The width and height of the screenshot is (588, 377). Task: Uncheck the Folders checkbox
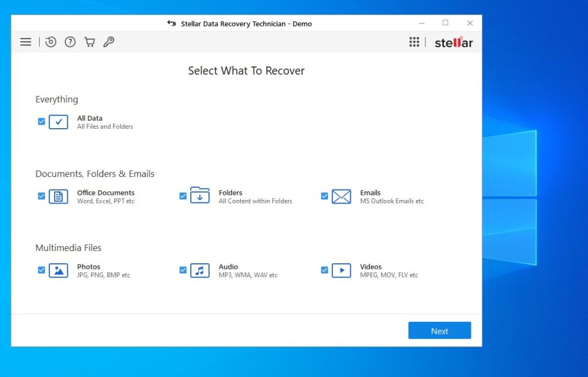(183, 196)
